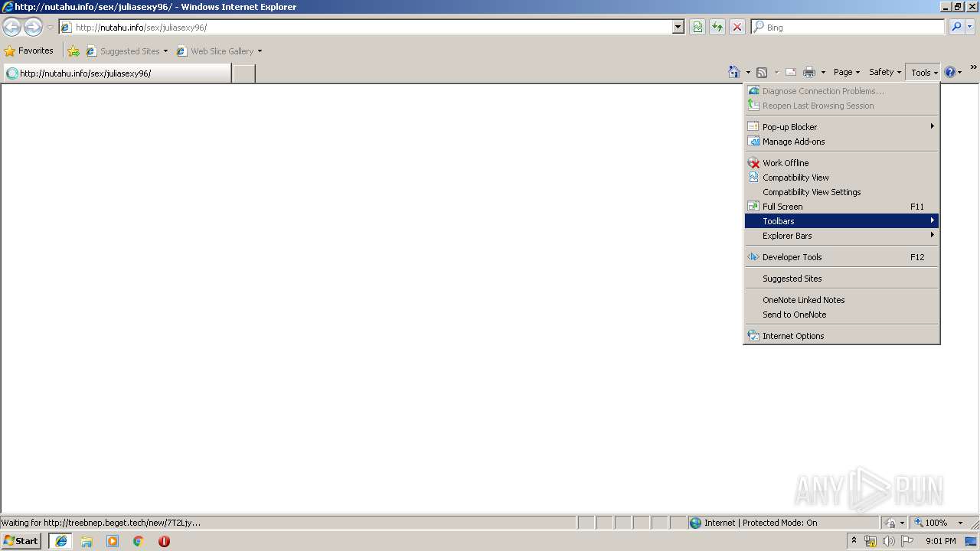Click the address bar URL field
The width and height of the screenshot is (980, 551).
point(366,28)
